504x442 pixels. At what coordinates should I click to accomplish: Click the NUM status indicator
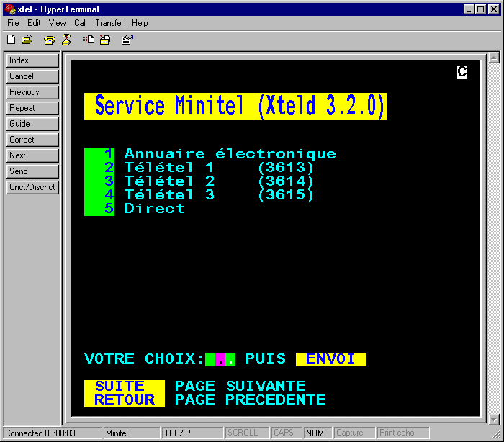(x=318, y=433)
